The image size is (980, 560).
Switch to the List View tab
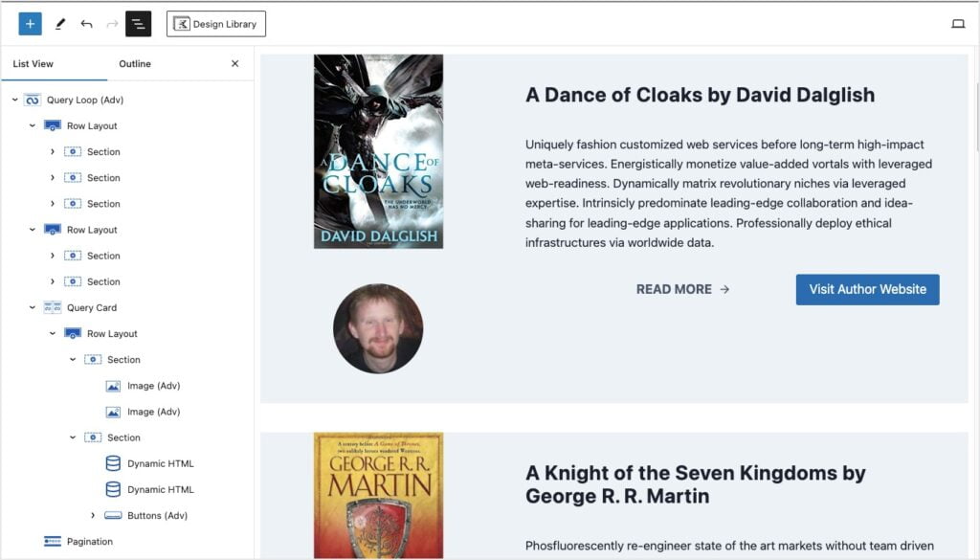[x=33, y=64]
